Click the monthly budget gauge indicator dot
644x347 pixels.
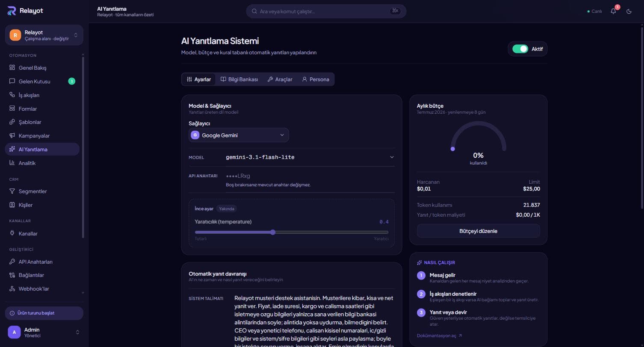point(452,149)
